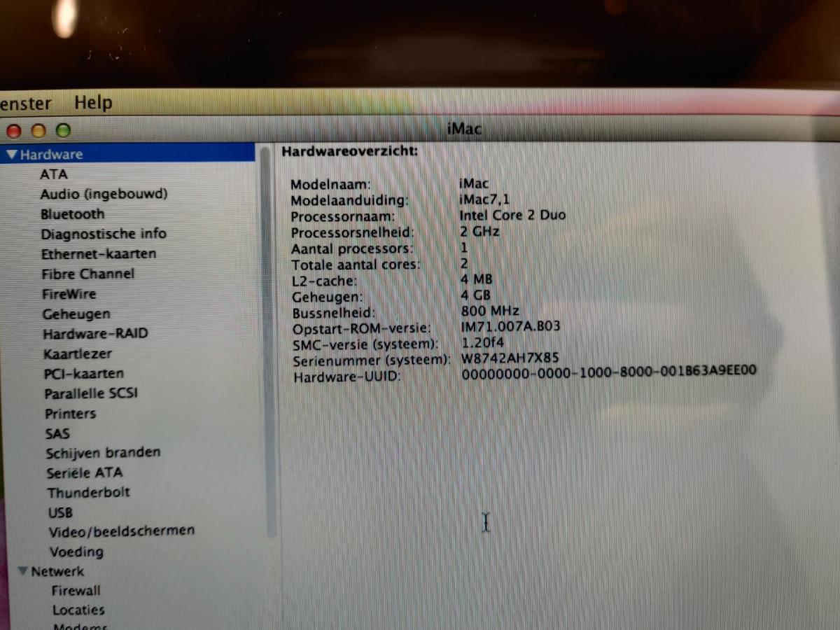
Task: Select Voeding in the sidebar
Action: coord(76,552)
